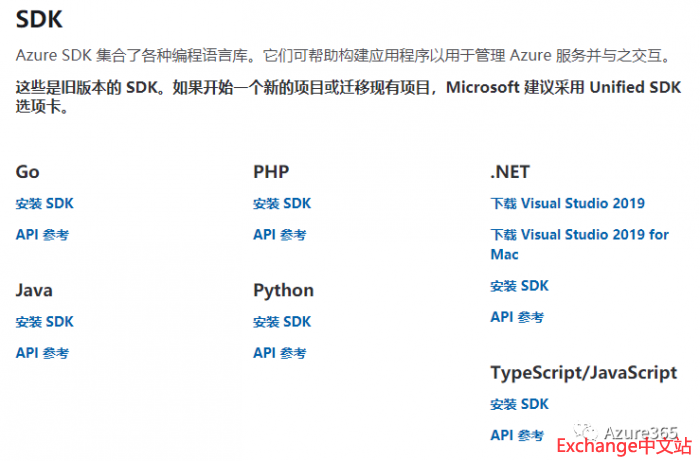Click 安装 SDK under the Python heading

282,322
